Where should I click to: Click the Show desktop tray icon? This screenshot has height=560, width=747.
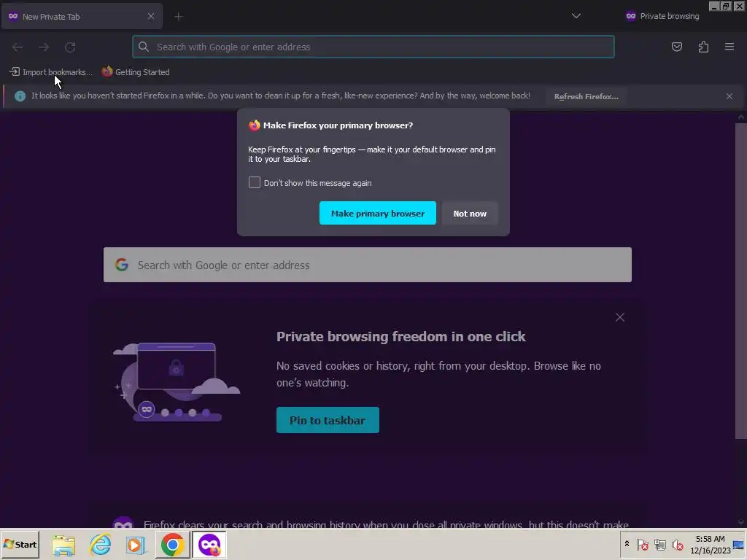(739, 544)
